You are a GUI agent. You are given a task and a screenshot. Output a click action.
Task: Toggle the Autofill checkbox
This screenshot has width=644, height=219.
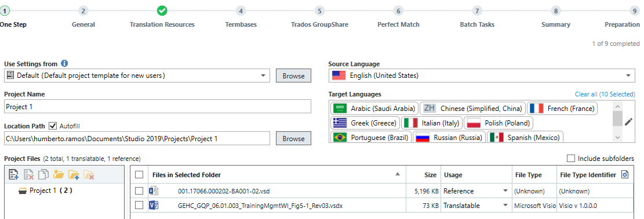pyautogui.click(x=53, y=125)
